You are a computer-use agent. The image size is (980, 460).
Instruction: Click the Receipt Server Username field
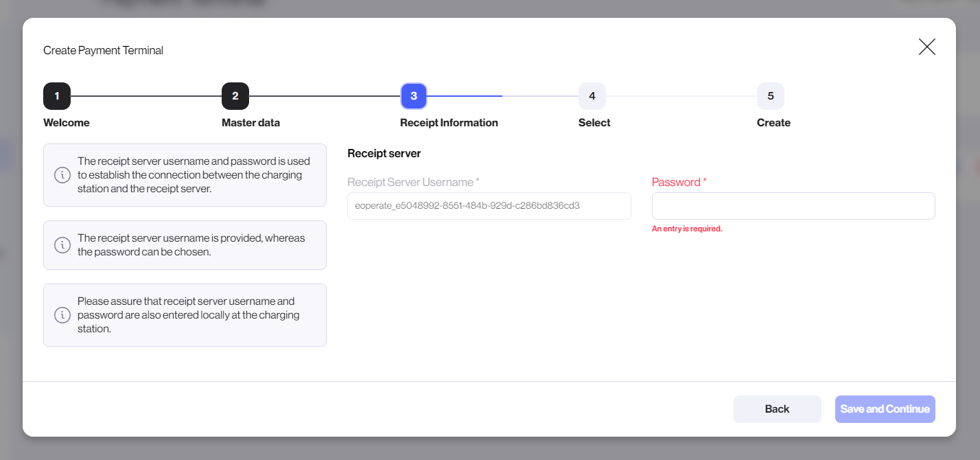point(489,205)
